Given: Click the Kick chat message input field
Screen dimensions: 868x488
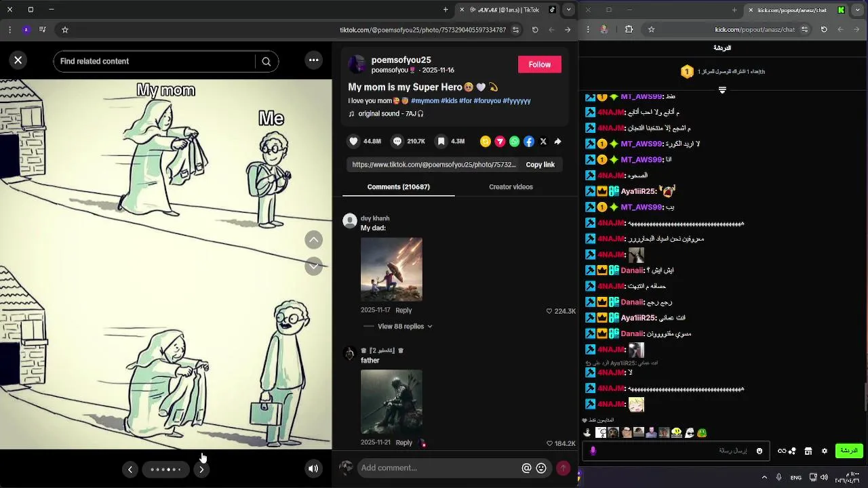Looking at the screenshot, I should coord(675,451).
